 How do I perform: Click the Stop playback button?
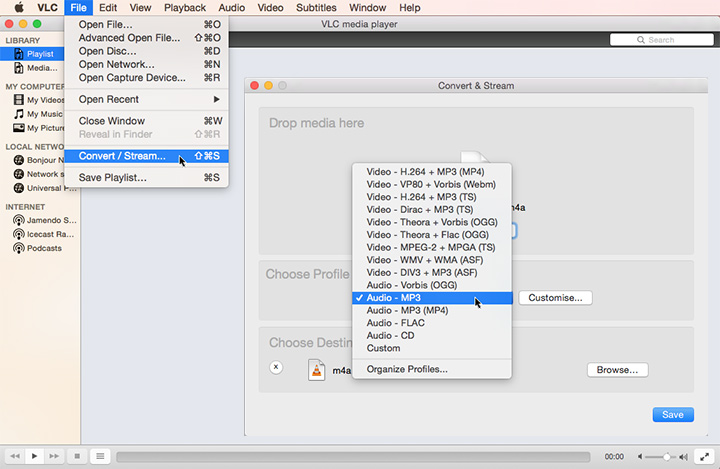pyautogui.click(x=77, y=456)
